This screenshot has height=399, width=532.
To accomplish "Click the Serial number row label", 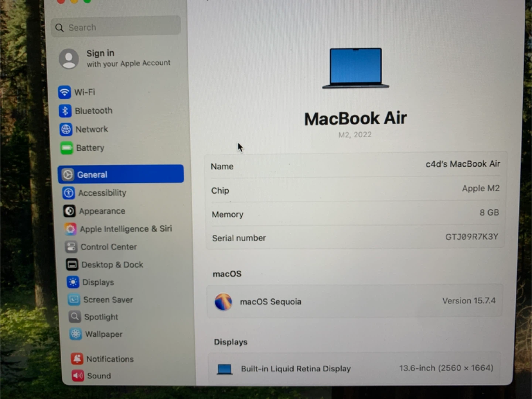I will click(239, 238).
